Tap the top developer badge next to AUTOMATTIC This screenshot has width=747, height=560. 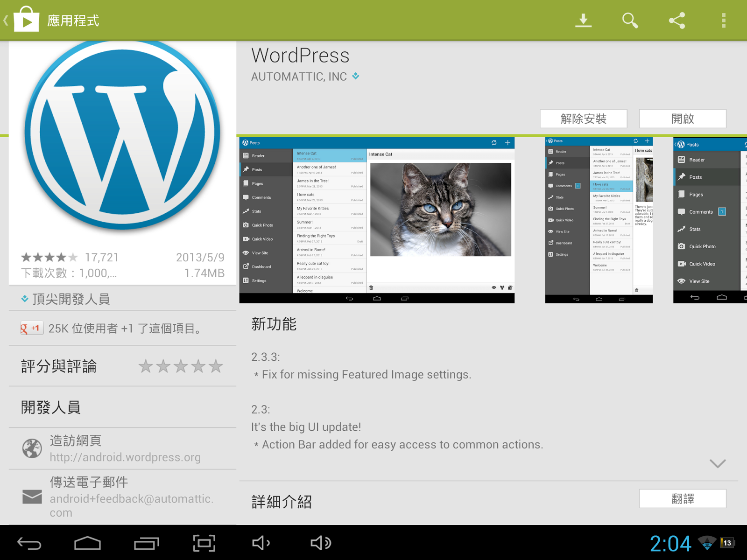coord(356,76)
